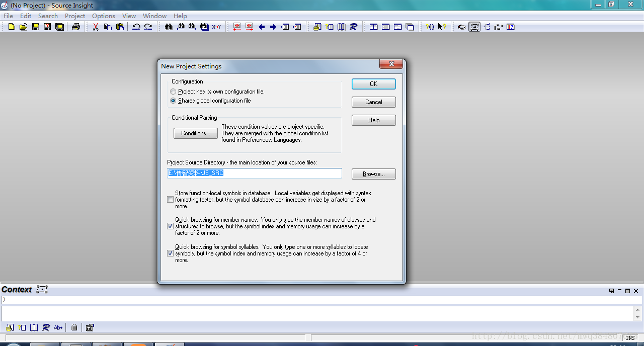
Task: Print using the printer icon
Action: (x=76, y=27)
